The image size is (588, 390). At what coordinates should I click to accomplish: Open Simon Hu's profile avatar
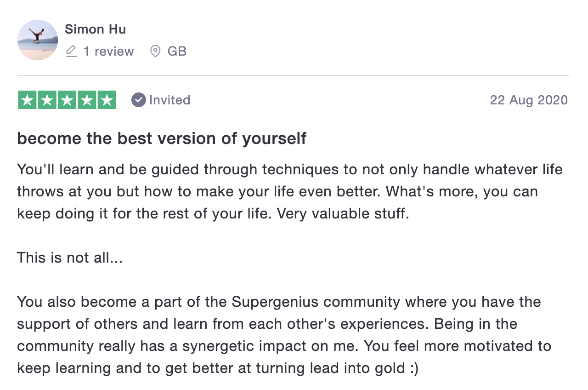click(x=38, y=40)
